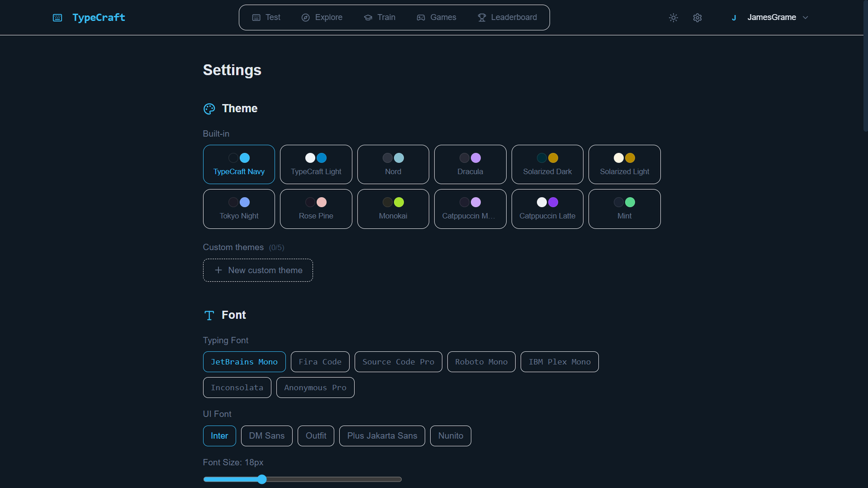
Task: Click the trophy icon for Leaderboard
Action: coord(482,18)
